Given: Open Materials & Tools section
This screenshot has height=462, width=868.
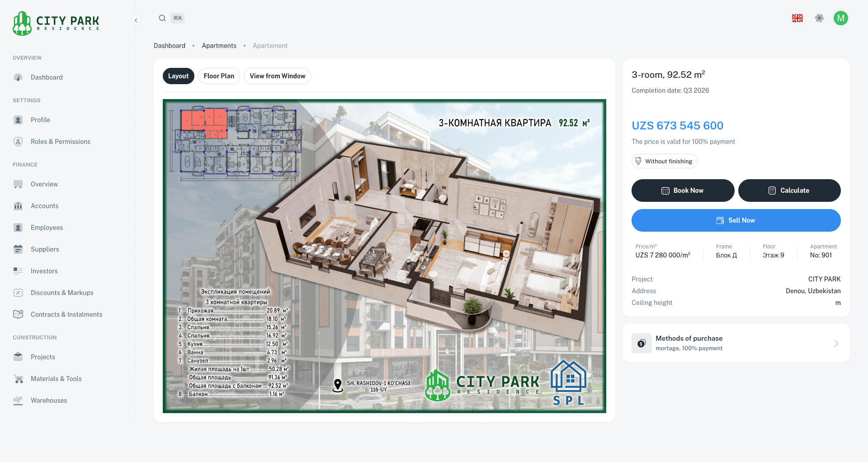Looking at the screenshot, I should click(x=56, y=379).
